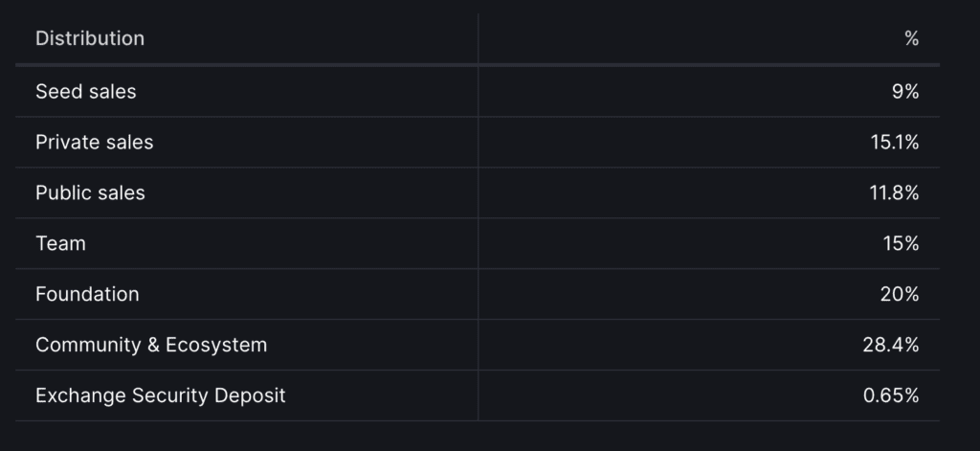Click the % column header
The height and width of the screenshot is (451, 980).
pyautogui.click(x=911, y=38)
